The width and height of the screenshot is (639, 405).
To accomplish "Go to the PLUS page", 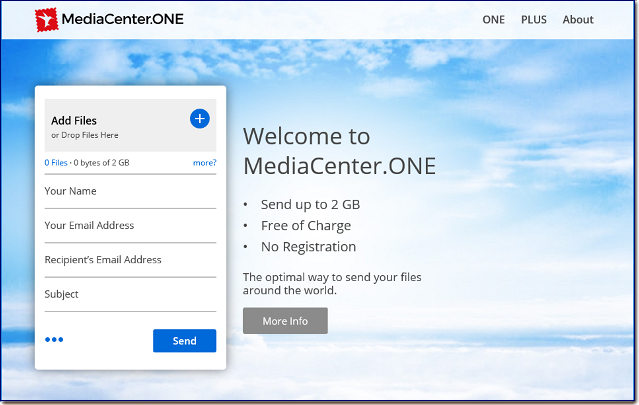I will pos(534,20).
